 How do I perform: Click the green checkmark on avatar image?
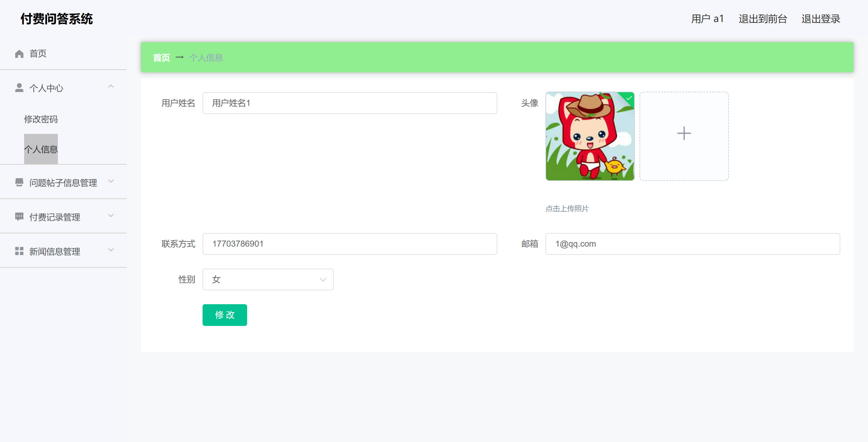click(629, 98)
